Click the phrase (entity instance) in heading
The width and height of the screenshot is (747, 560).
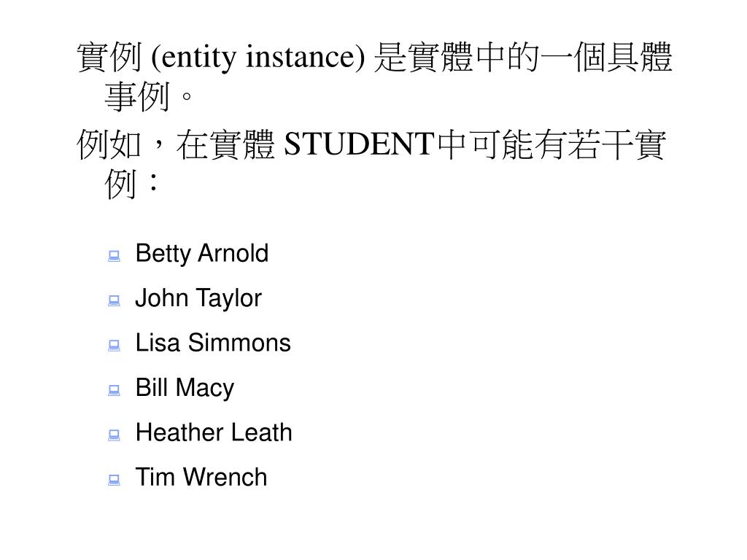coord(258,57)
